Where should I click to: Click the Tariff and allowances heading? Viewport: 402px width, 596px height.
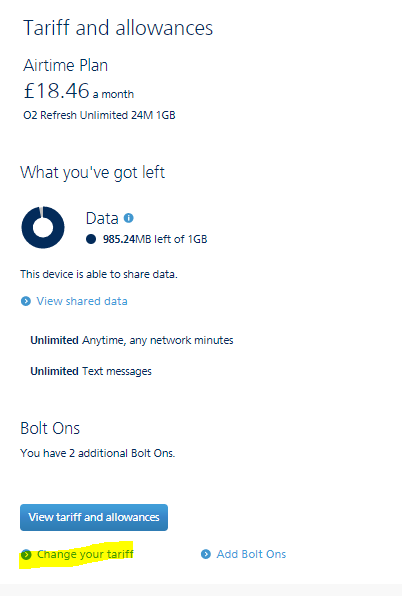118,28
